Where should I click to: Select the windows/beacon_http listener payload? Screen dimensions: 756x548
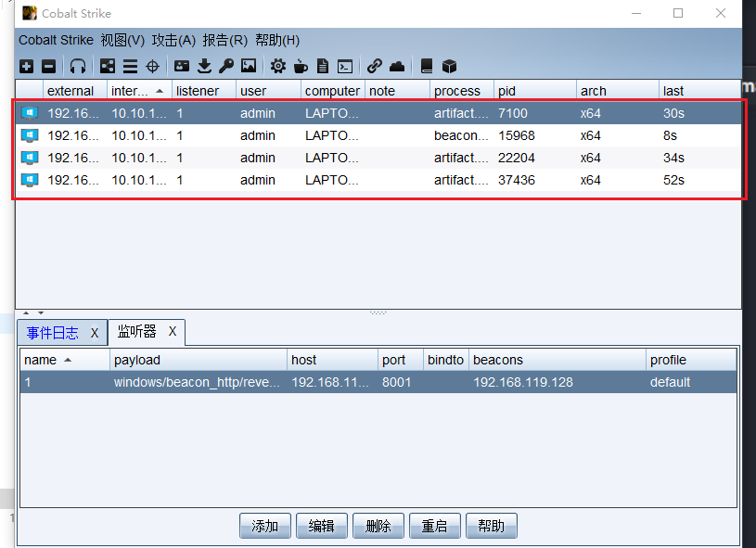pyautogui.click(x=197, y=382)
